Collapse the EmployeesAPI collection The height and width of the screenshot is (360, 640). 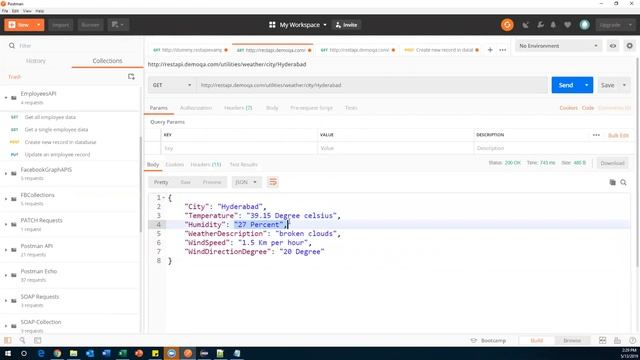pos(6,98)
